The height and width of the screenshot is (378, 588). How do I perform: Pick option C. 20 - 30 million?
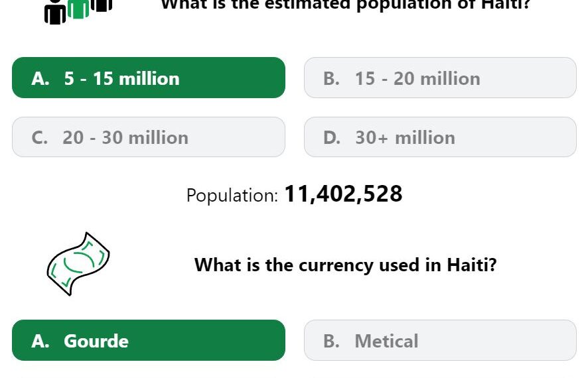click(x=149, y=137)
